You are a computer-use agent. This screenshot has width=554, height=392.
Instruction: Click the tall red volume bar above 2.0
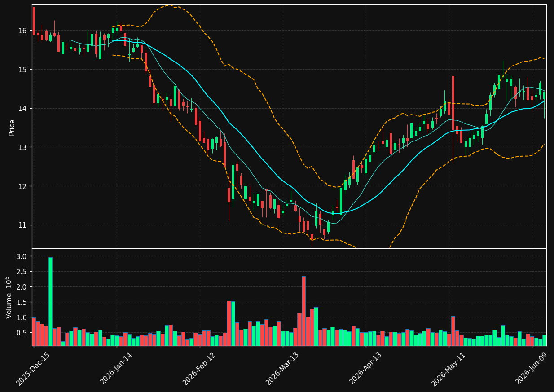pos(303,311)
